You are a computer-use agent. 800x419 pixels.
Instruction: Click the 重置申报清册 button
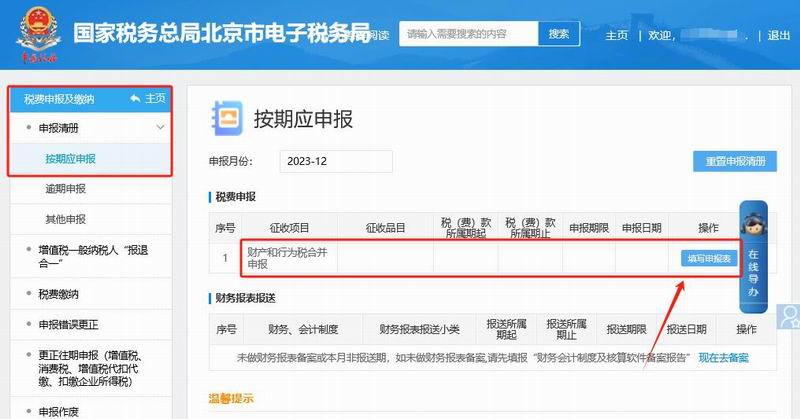(735, 161)
